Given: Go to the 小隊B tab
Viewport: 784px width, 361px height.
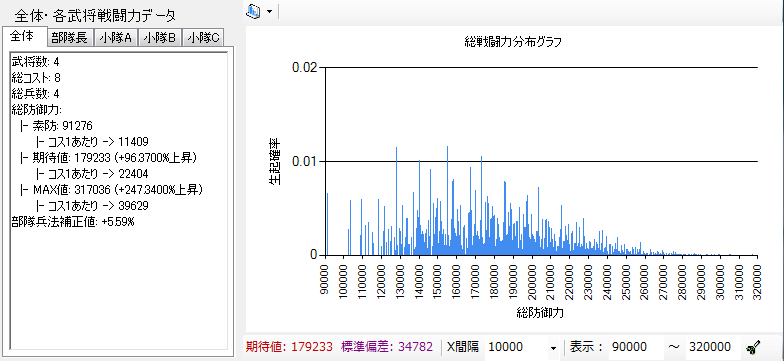Looking at the screenshot, I should click(160, 38).
